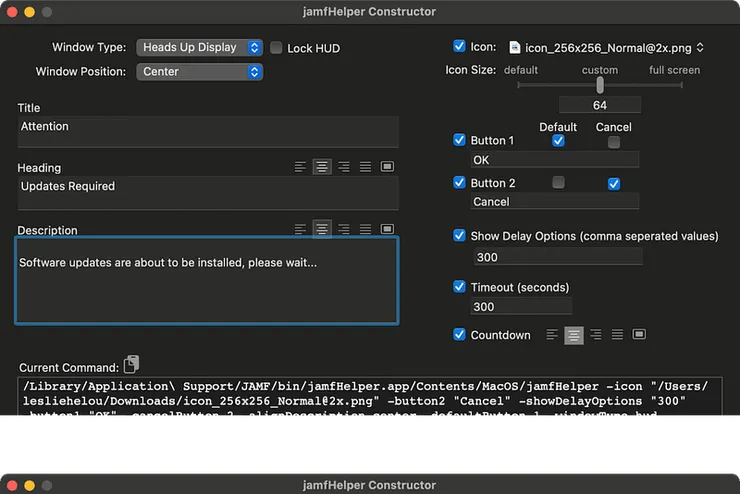Open the Window Position dropdown
This screenshot has width=740, height=494.
coord(200,72)
